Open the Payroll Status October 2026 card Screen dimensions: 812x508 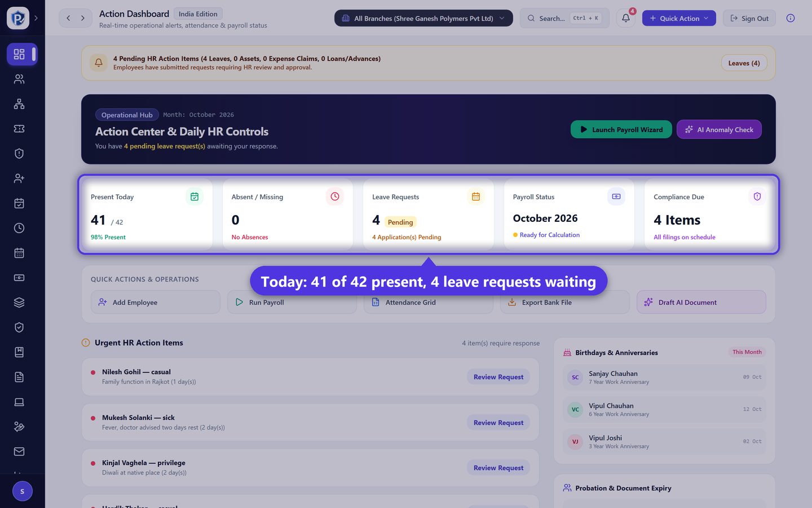tap(570, 214)
